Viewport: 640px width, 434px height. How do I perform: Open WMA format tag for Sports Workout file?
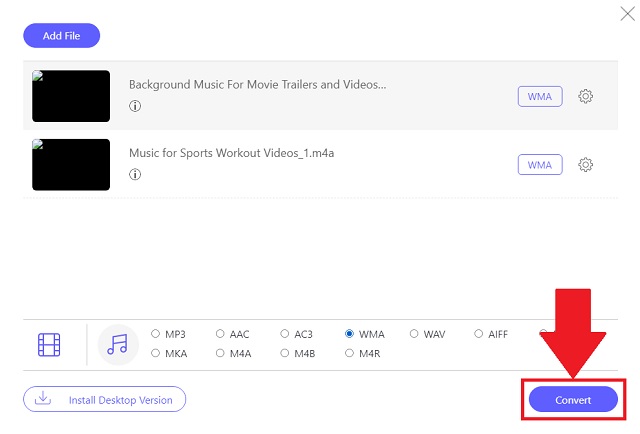tap(540, 165)
